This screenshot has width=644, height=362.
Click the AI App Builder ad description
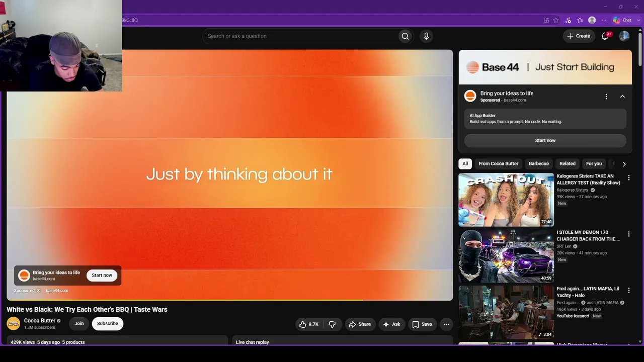[545, 119]
